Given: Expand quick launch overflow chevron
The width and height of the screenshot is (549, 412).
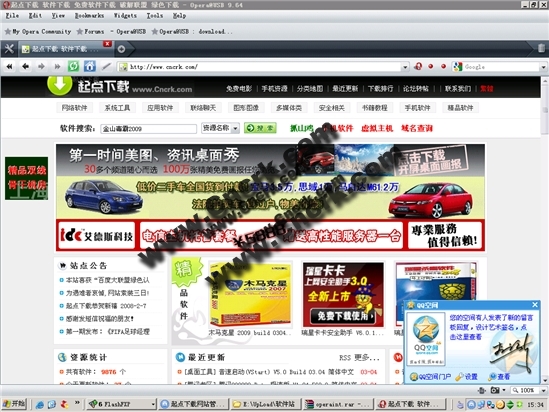Looking at the screenshot, I should 77,403.
